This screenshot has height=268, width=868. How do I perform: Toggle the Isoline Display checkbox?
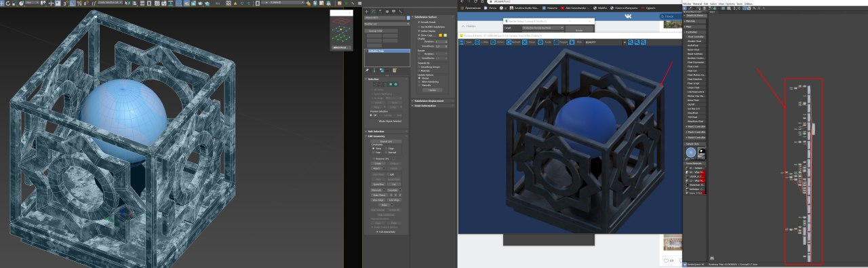420,31
